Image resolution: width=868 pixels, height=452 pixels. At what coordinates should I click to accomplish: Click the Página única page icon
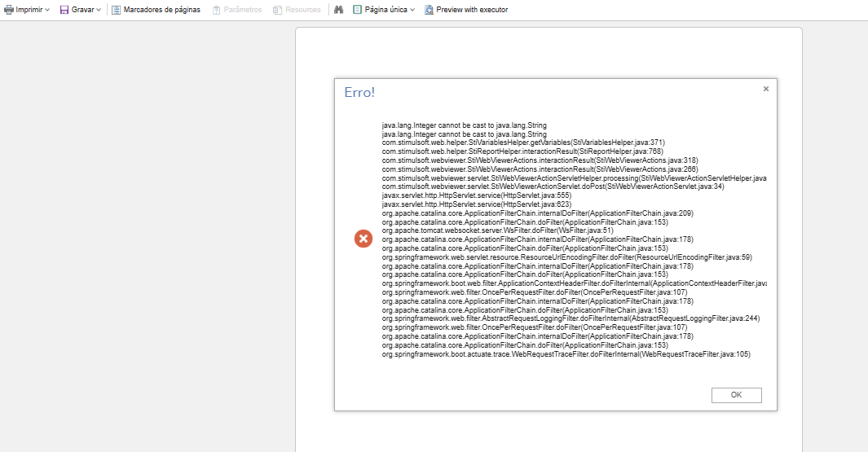(357, 10)
